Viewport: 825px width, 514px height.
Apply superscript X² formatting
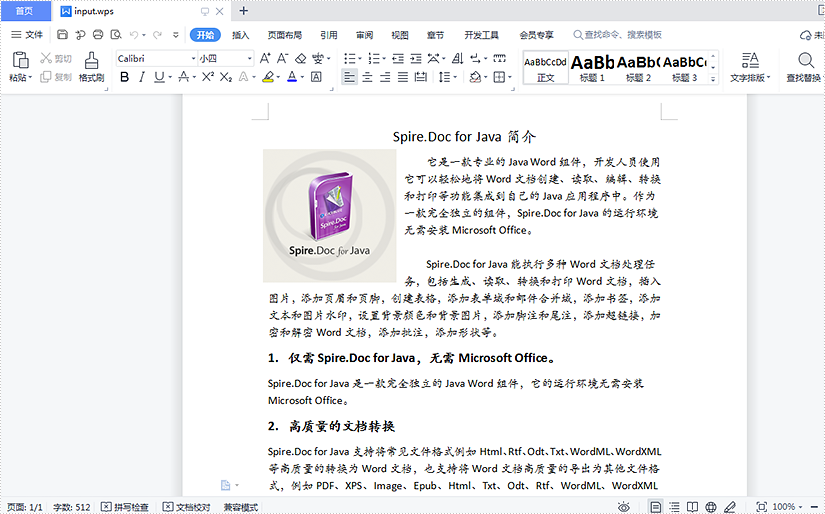point(208,77)
